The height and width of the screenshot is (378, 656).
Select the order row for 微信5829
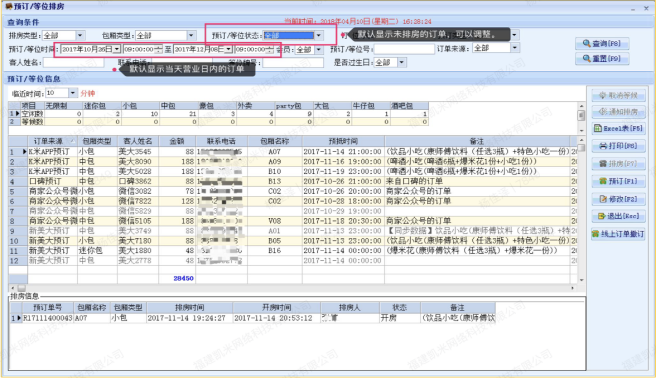[x=293, y=211]
